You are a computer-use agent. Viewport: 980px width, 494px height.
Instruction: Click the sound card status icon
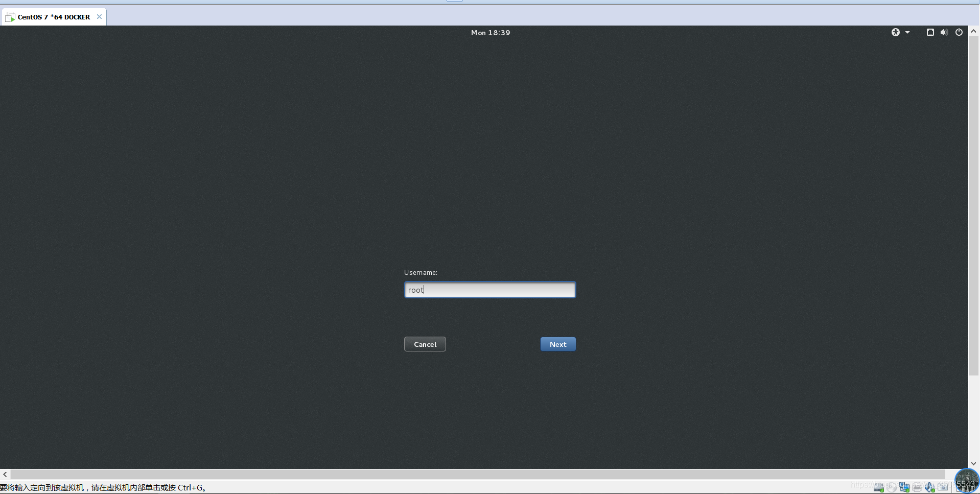[x=930, y=487]
